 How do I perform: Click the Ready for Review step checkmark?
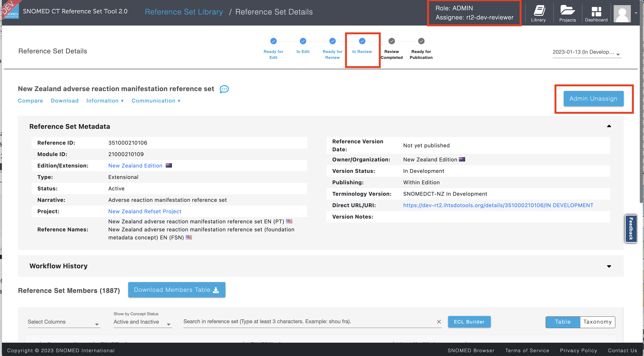(332, 41)
